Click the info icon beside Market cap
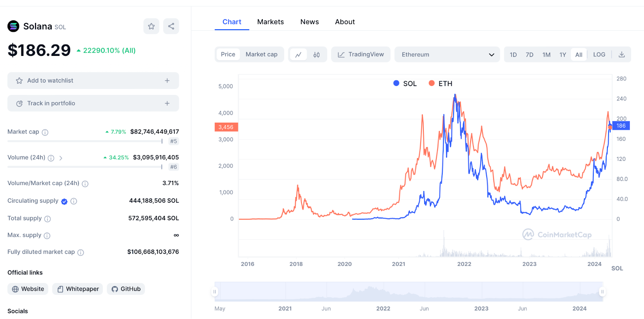Image resolution: width=644 pixels, height=319 pixels. [x=45, y=132]
